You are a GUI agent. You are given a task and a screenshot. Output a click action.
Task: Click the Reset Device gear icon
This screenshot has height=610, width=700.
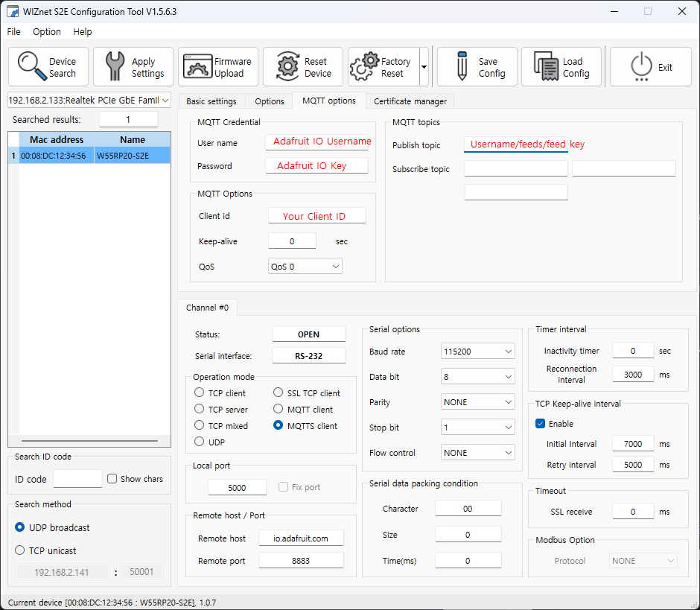tap(288, 66)
